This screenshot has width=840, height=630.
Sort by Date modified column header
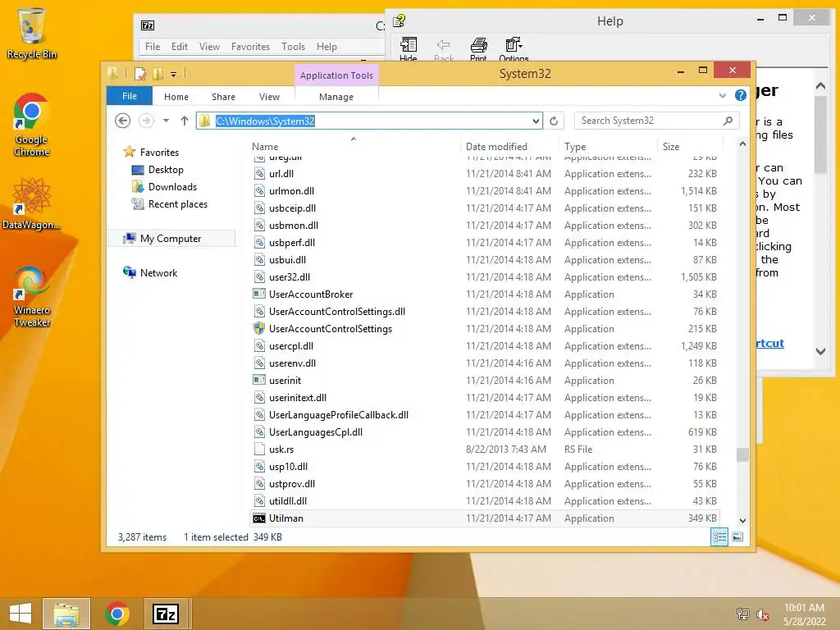pos(509,146)
